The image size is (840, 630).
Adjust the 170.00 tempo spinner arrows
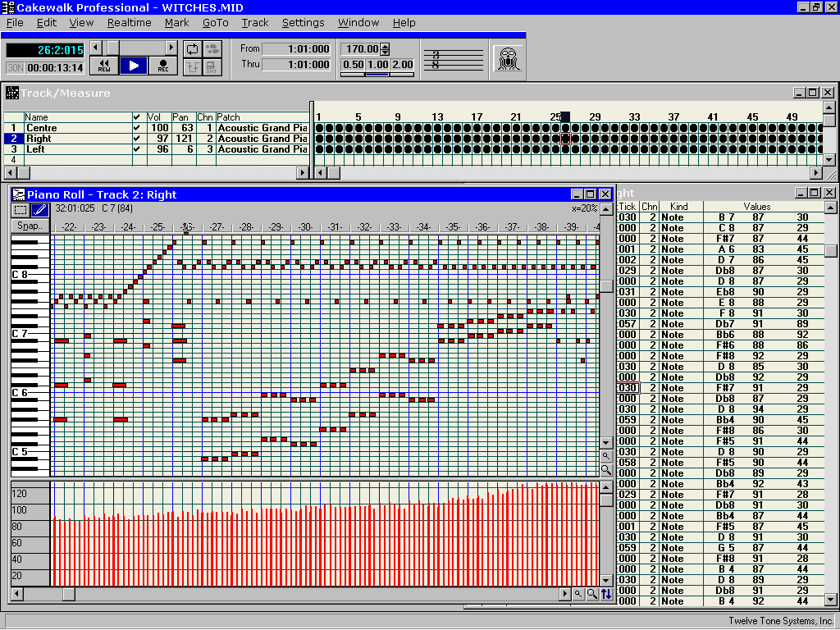[x=385, y=48]
